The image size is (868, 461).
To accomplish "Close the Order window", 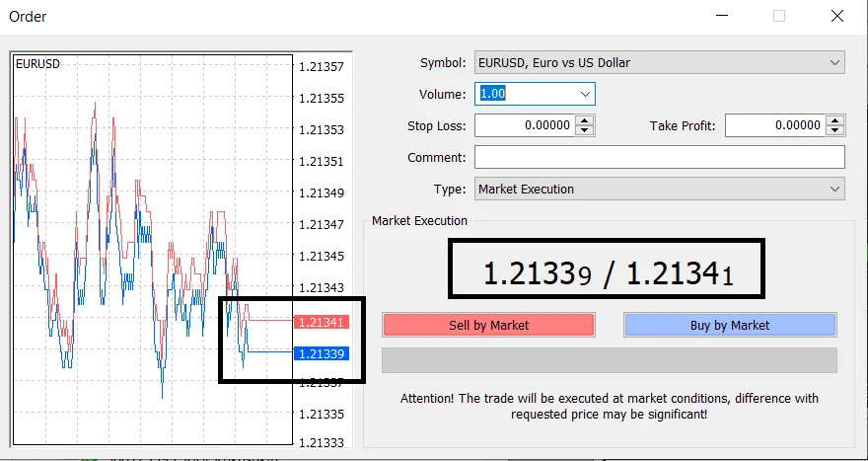I will 836,17.
